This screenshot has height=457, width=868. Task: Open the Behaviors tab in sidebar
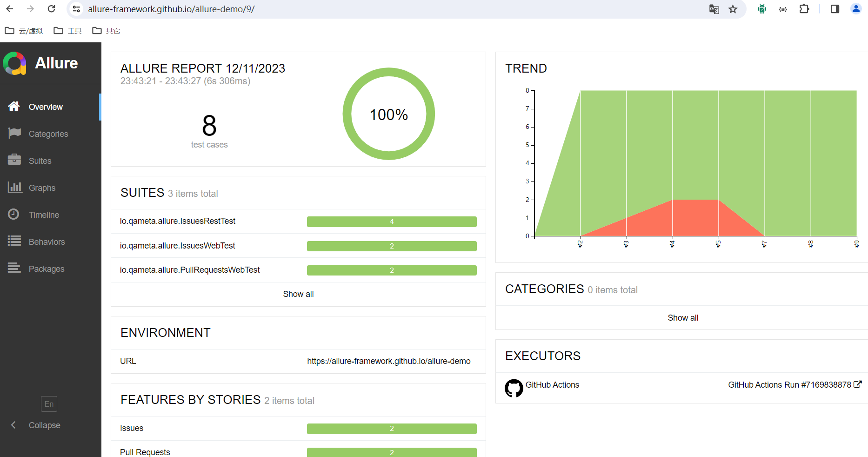click(51, 242)
